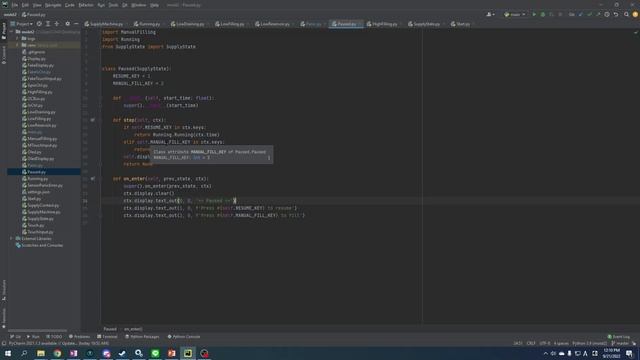The height and width of the screenshot is (360, 640).
Task: Click the select opened file locate icon
Action: click(39, 24)
